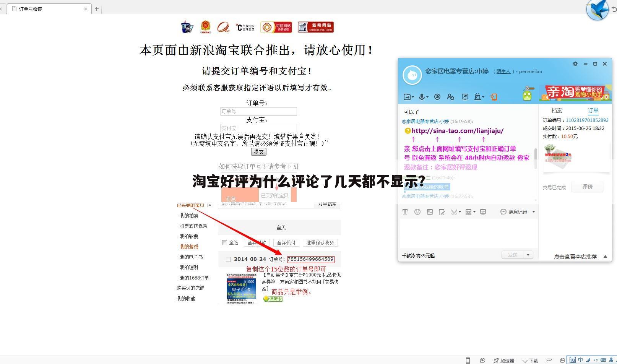Screen dimensions: 617x364
Task: Click 我的拍卖 in the sidebar
Action: pyautogui.click(x=189, y=216)
